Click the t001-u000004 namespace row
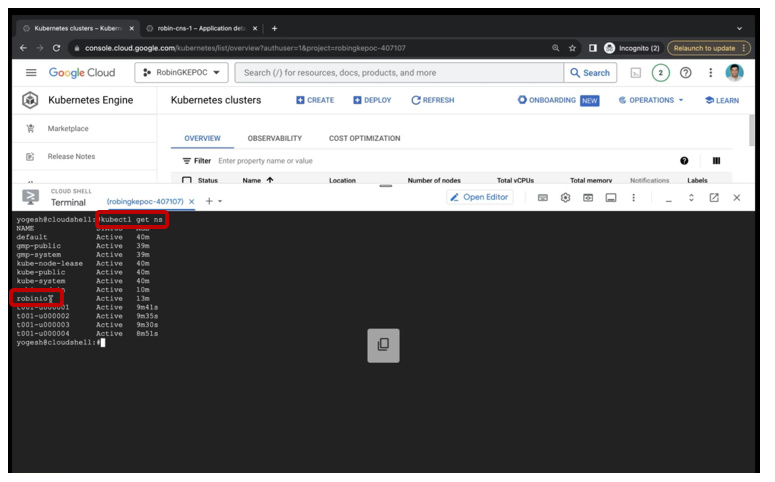This screenshot has height=482, width=775. point(87,334)
